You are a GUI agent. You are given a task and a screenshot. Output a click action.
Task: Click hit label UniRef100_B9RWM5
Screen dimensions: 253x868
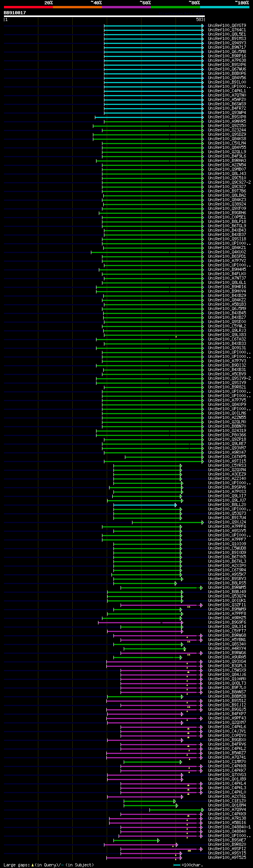point(227,587)
